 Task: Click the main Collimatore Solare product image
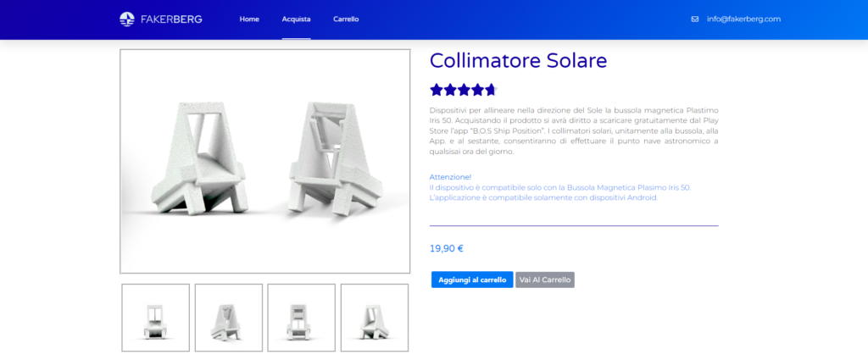tap(265, 162)
